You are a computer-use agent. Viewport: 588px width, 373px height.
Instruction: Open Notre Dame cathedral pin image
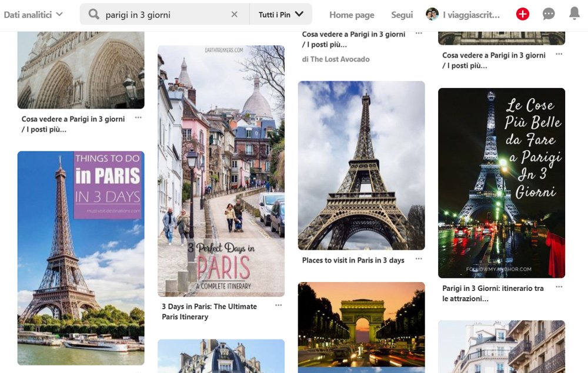81,70
